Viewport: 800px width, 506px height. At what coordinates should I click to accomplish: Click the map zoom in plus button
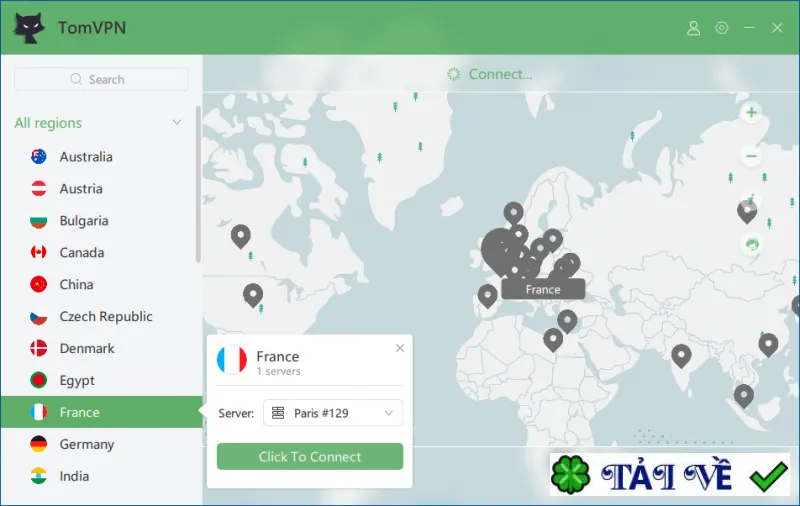(x=751, y=112)
